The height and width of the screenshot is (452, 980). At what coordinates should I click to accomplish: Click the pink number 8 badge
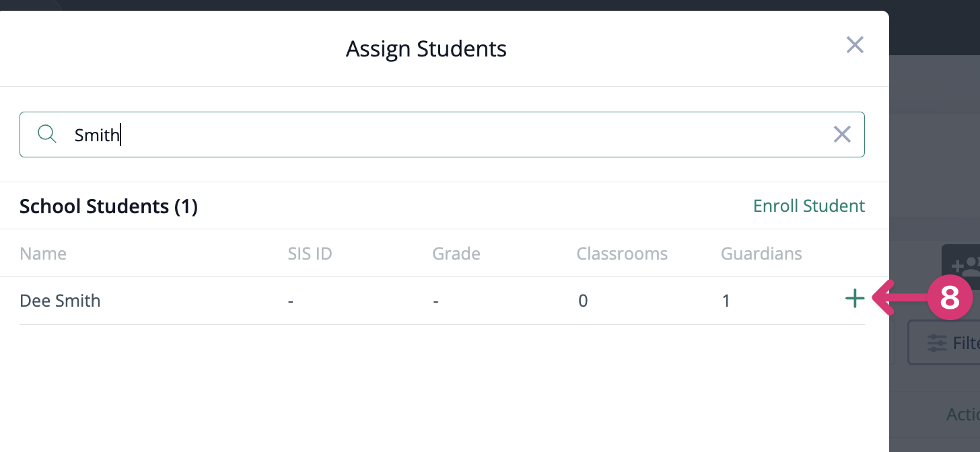coord(950,298)
